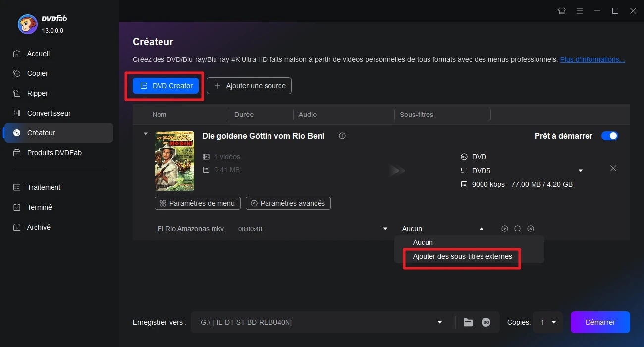This screenshot has height=347, width=644.
Task: Click the search magnifier icon in the video row
Action: point(518,229)
